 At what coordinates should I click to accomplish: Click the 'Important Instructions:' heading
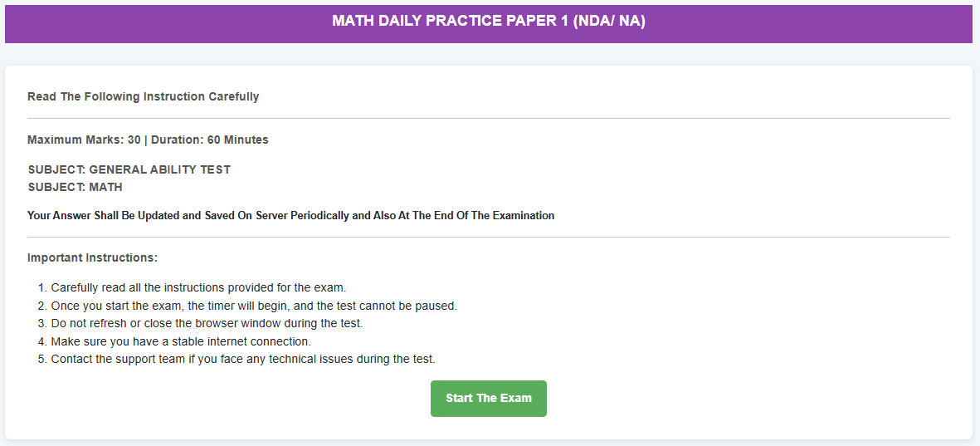(92, 257)
